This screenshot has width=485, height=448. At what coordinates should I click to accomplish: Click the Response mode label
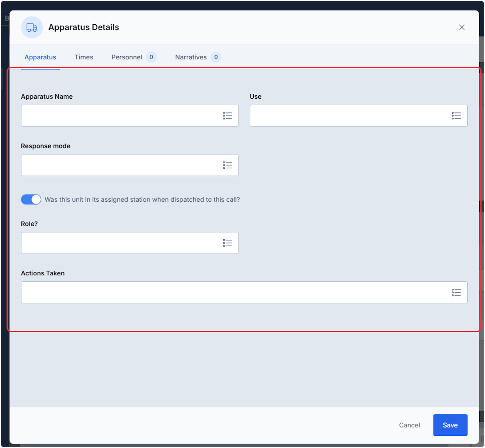tap(46, 146)
